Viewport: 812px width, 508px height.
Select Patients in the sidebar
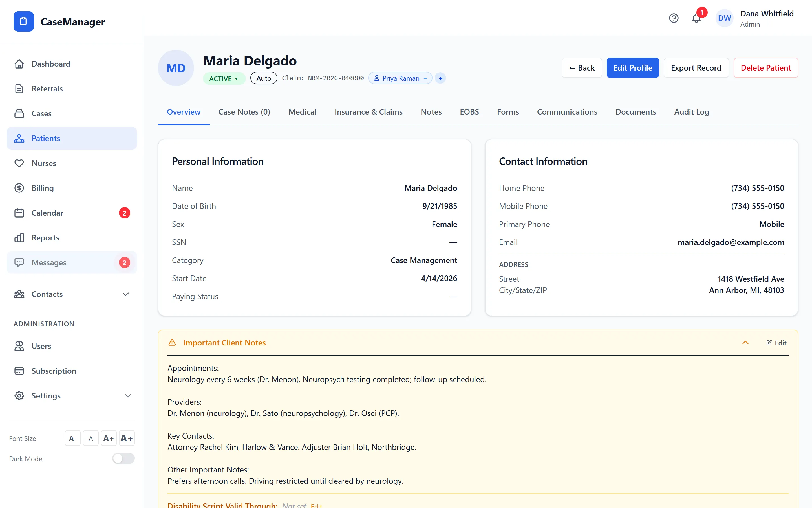tap(72, 138)
